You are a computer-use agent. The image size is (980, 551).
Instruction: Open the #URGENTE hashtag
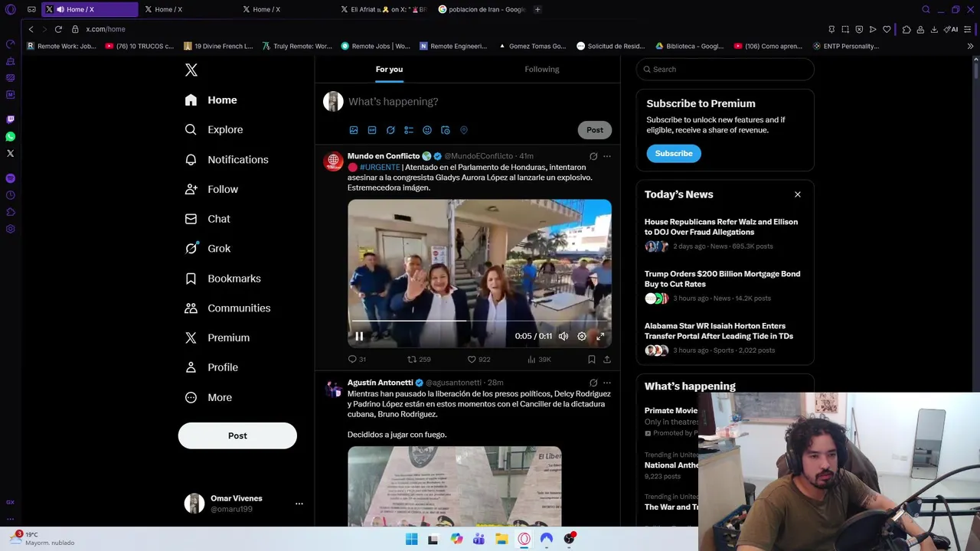point(380,167)
